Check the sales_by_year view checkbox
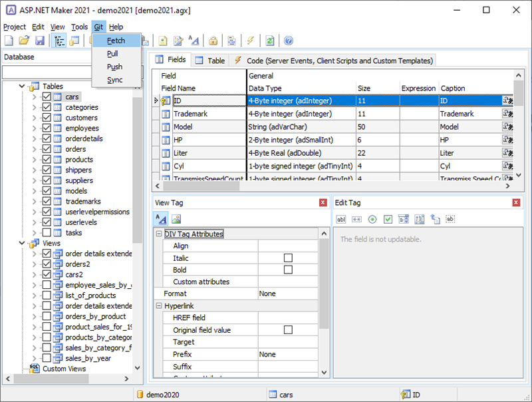The height and width of the screenshot is (402, 532). click(x=47, y=358)
